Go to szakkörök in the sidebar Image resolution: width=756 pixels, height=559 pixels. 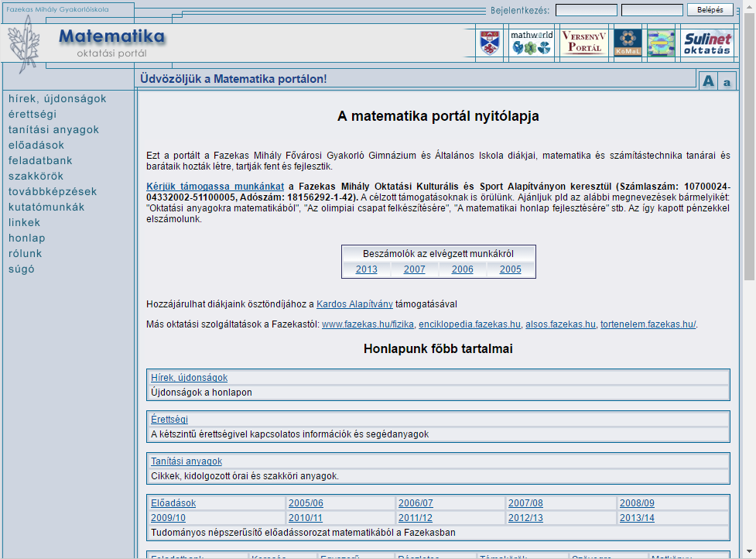coord(36,176)
